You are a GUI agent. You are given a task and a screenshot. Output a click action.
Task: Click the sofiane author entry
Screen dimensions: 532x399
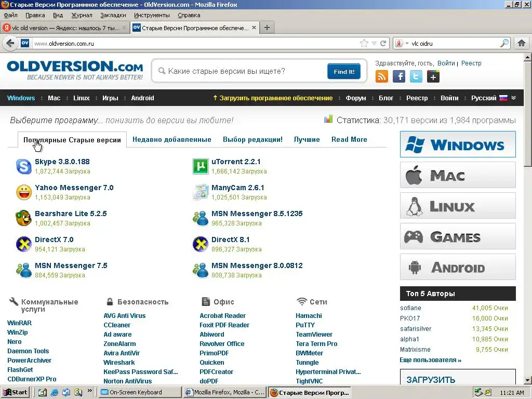(x=410, y=308)
